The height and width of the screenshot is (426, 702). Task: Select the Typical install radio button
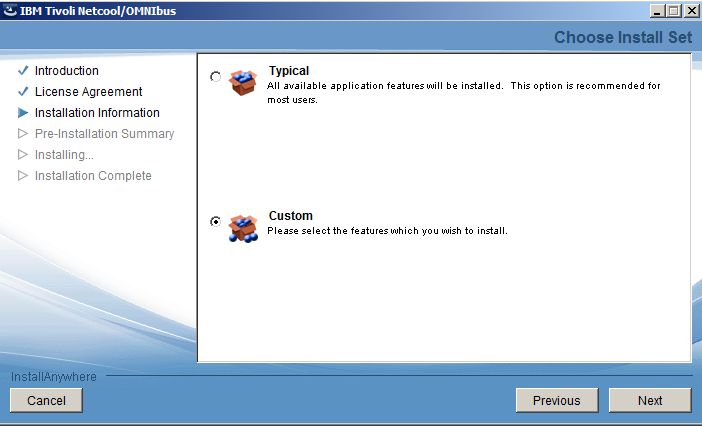(215, 77)
